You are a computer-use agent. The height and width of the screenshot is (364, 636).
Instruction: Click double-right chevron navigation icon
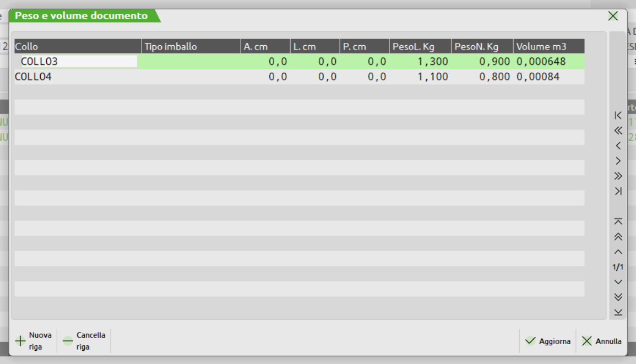coord(618,176)
